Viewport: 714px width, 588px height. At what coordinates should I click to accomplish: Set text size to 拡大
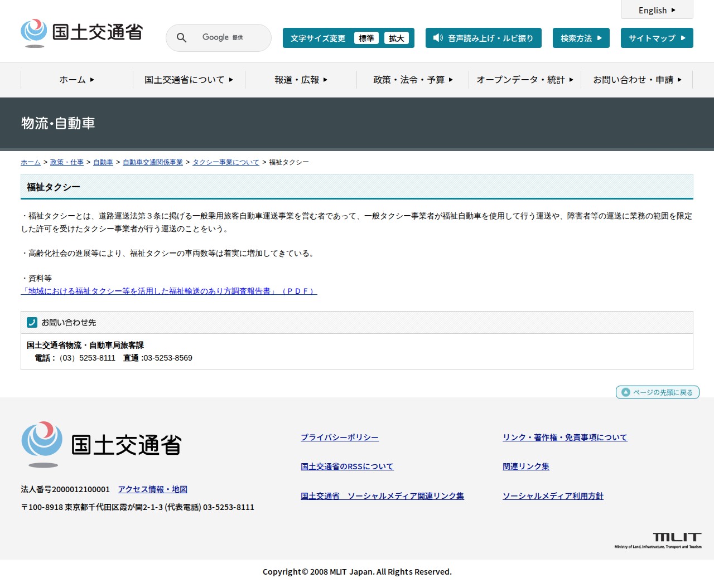[x=397, y=38]
